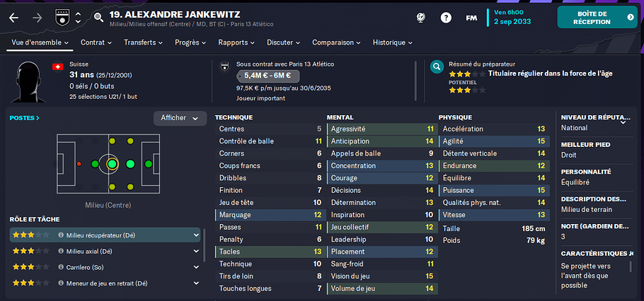Click the help question mark icon
Image resolution: width=644 pixels, height=301 pixels.
(x=446, y=18)
